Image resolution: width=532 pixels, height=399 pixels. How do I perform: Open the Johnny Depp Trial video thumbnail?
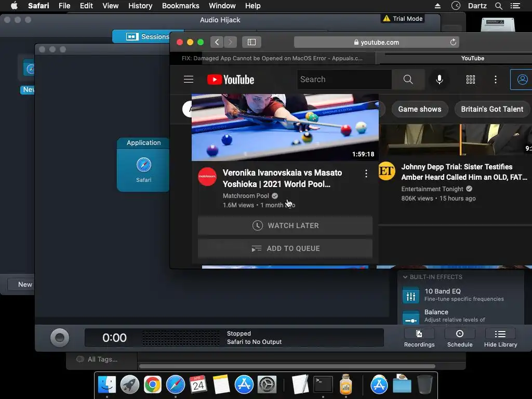coord(455,140)
